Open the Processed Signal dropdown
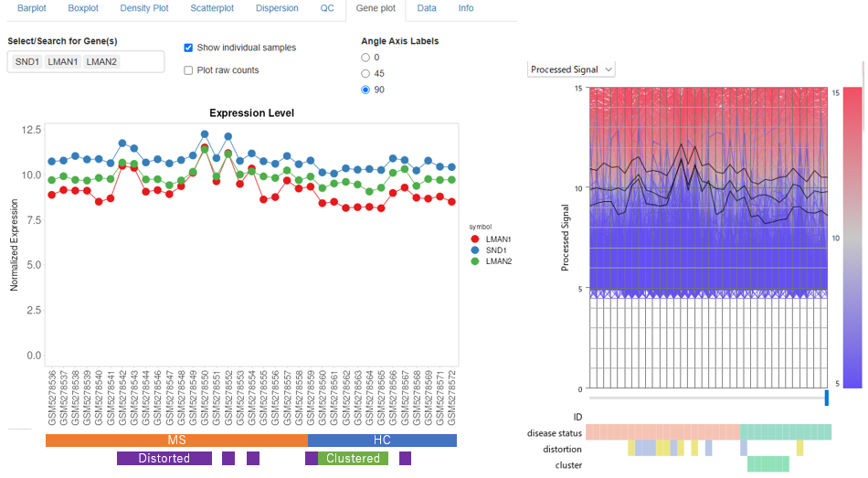Screen dimensions: 868x478 point(571,69)
